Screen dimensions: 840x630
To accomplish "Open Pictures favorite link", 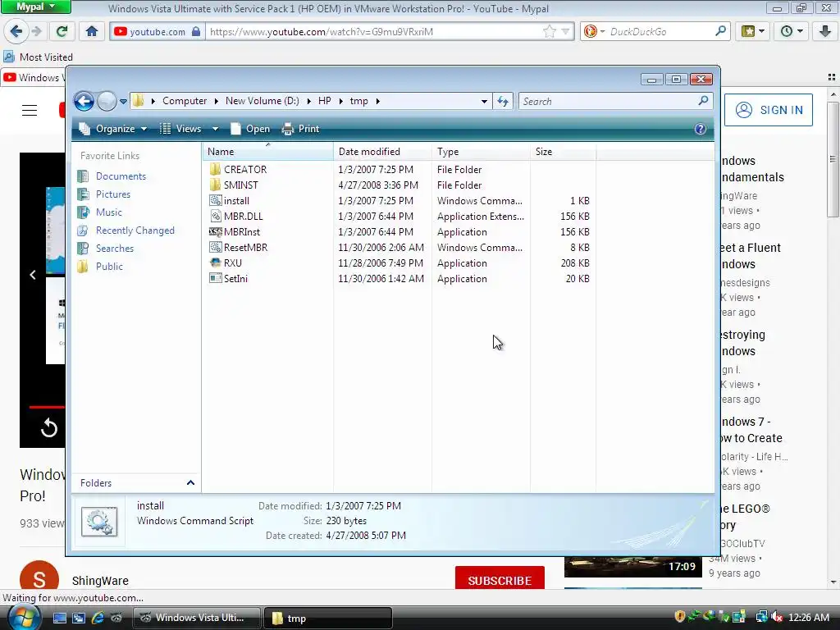I will pos(113,194).
